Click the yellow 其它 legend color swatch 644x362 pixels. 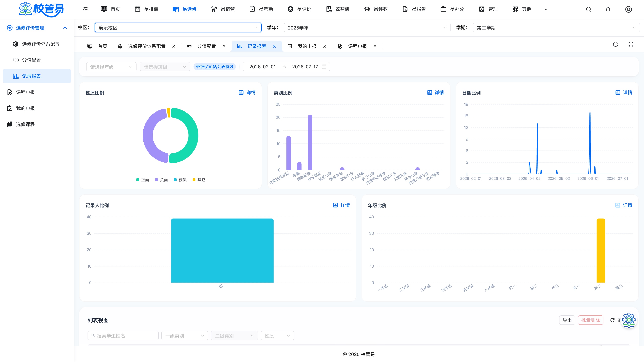(194, 180)
